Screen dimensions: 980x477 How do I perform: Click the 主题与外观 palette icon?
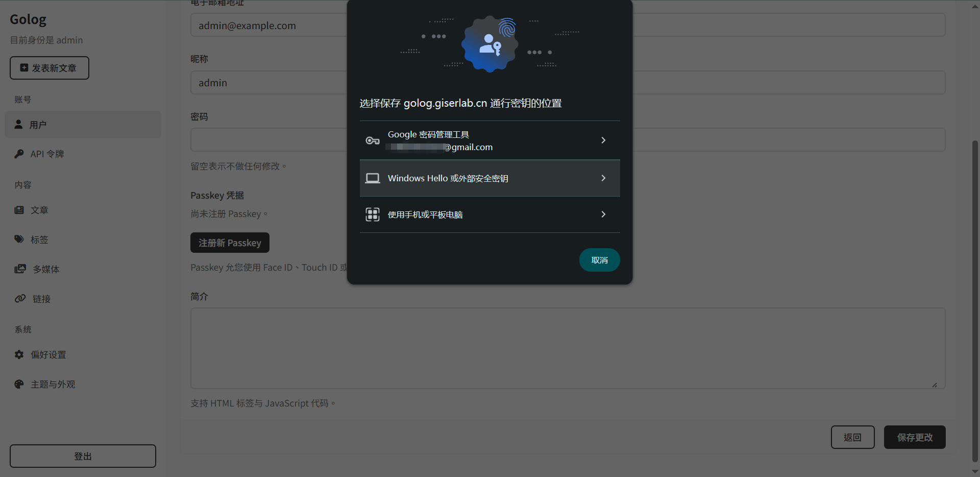[x=19, y=384]
